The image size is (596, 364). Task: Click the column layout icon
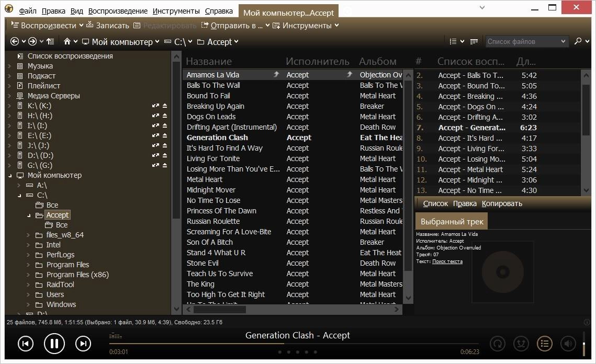point(474,41)
